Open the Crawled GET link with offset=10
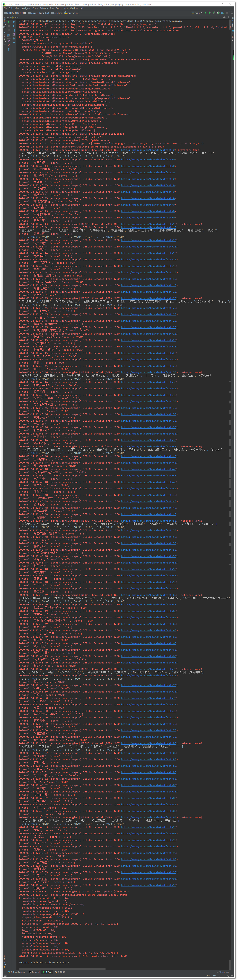The height and width of the screenshot is (980, 237). pyautogui.click(x=149, y=224)
